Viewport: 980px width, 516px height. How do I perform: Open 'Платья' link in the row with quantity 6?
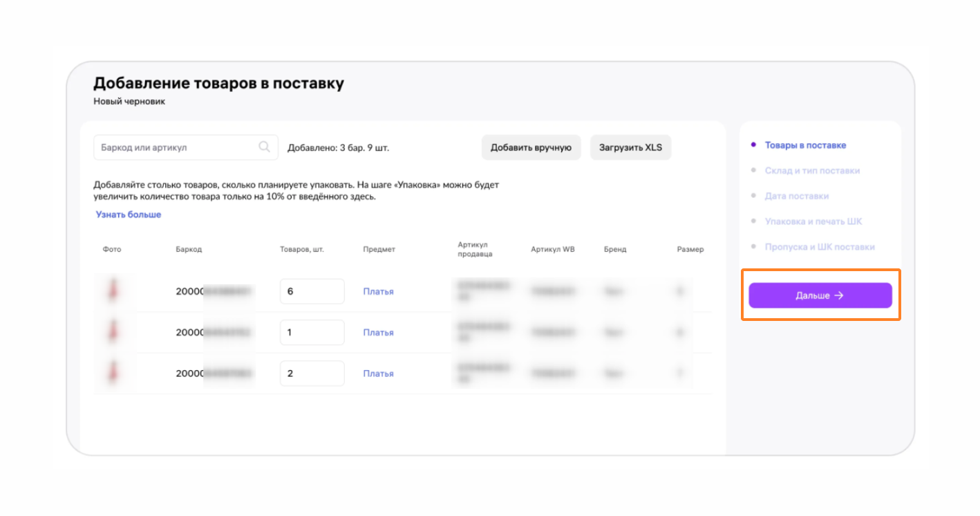378,291
